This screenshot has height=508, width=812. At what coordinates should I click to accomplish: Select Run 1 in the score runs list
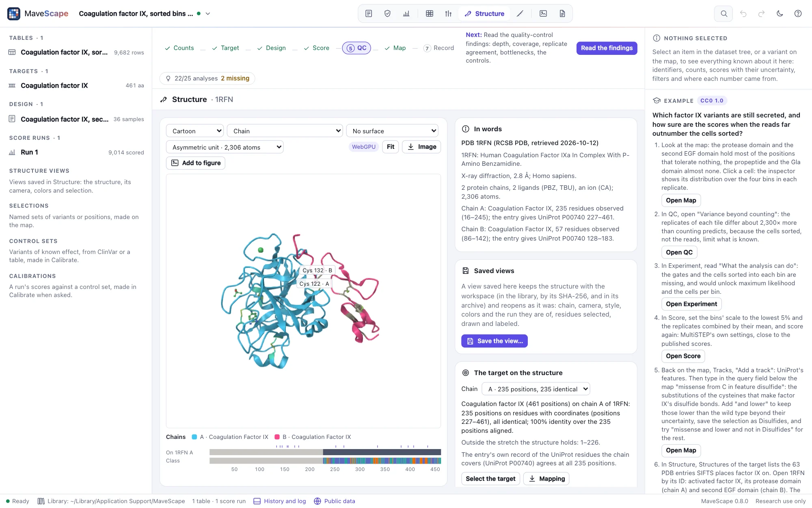coord(76,152)
